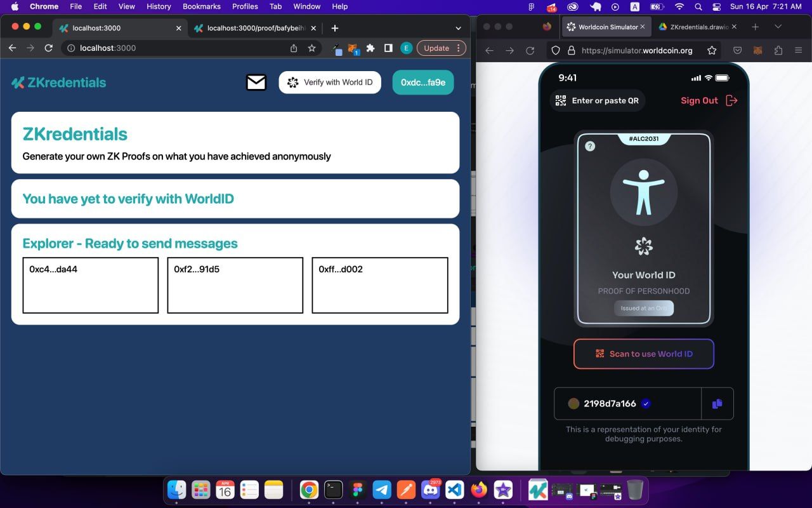Open the mail envelope icon in ZKredentials
Viewport: 812px width, 508px height.
pos(256,83)
